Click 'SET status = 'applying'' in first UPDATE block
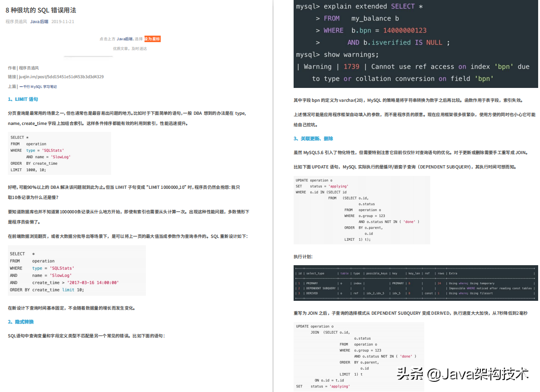 click(x=322, y=186)
